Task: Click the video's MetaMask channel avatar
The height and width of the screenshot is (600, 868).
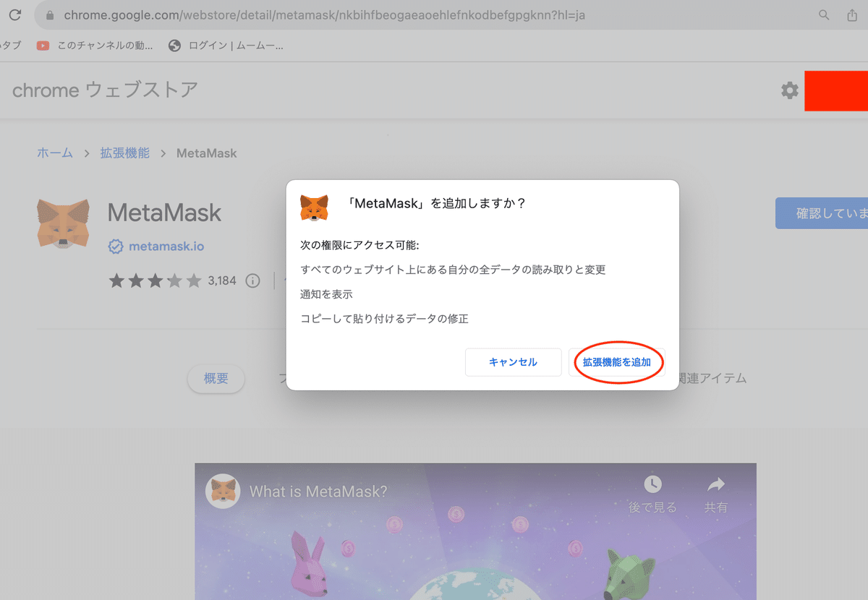Action: (x=223, y=492)
